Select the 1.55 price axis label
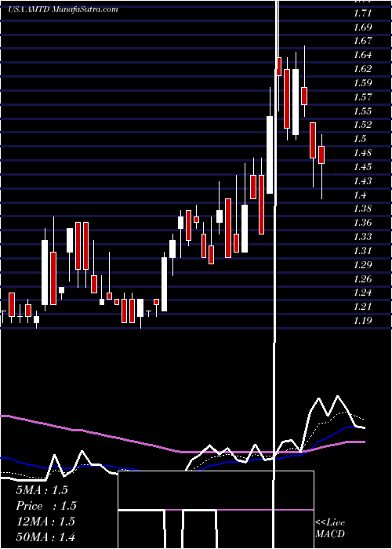The image size is (392, 549). tap(362, 111)
